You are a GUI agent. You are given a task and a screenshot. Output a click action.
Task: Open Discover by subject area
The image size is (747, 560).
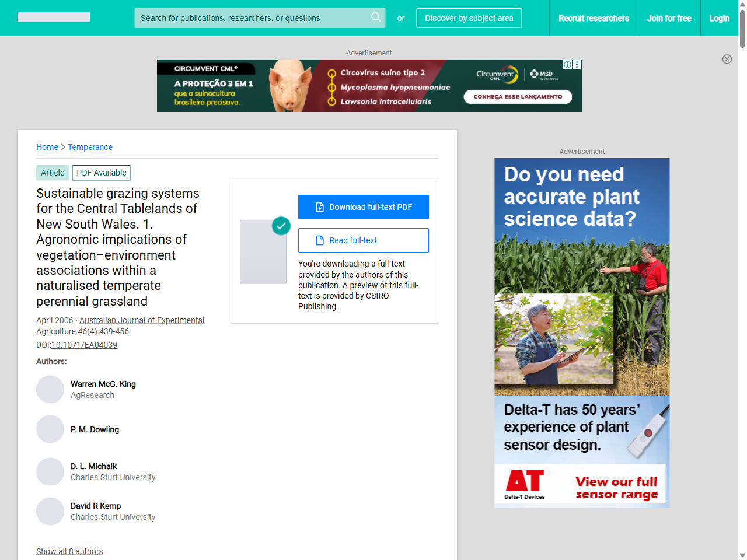tap(469, 18)
